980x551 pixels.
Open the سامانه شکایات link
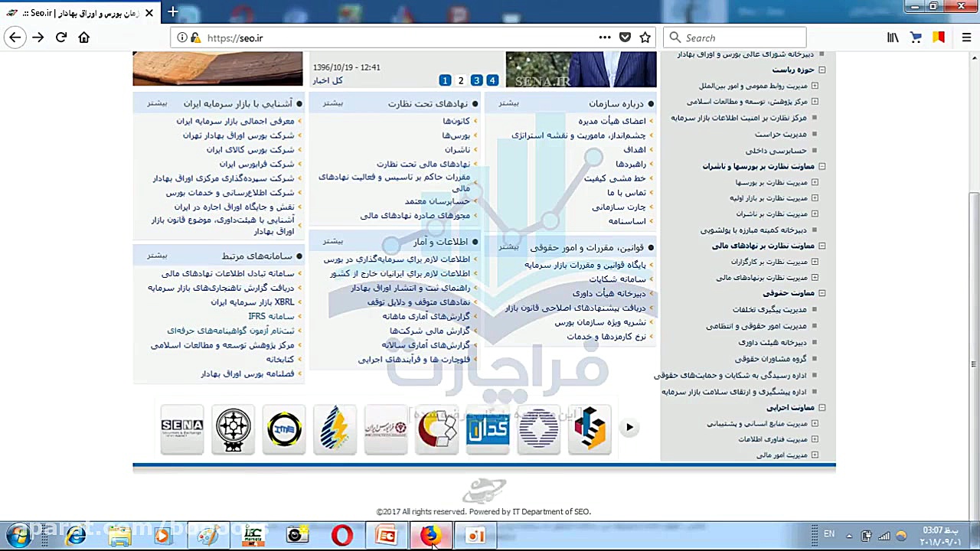618,279
